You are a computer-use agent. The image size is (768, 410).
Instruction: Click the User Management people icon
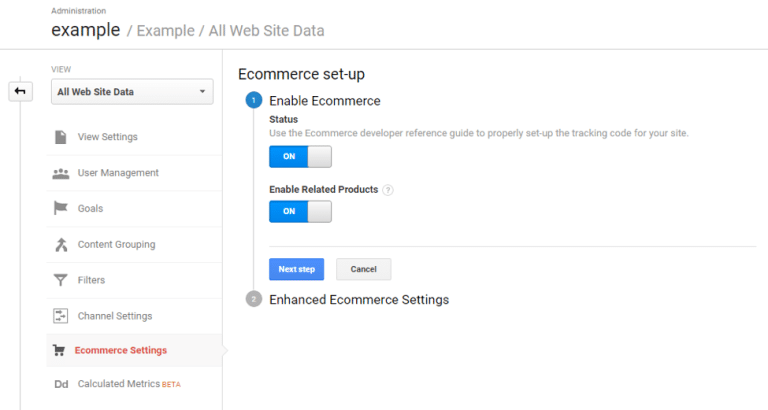[x=60, y=173]
